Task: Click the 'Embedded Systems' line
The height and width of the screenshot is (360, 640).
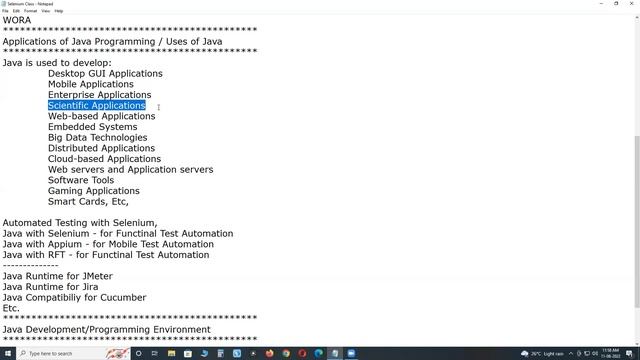Action: pos(93,127)
